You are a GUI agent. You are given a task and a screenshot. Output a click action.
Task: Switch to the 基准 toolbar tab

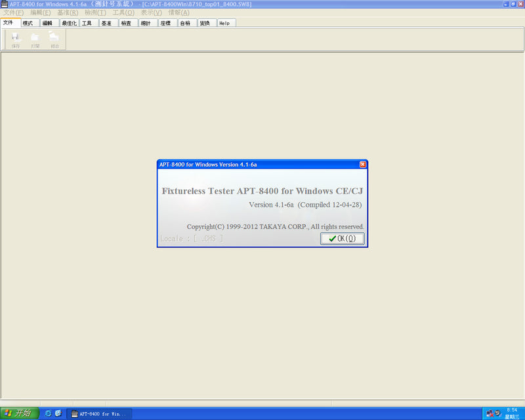pyautogui.click(x=109, y=23)
